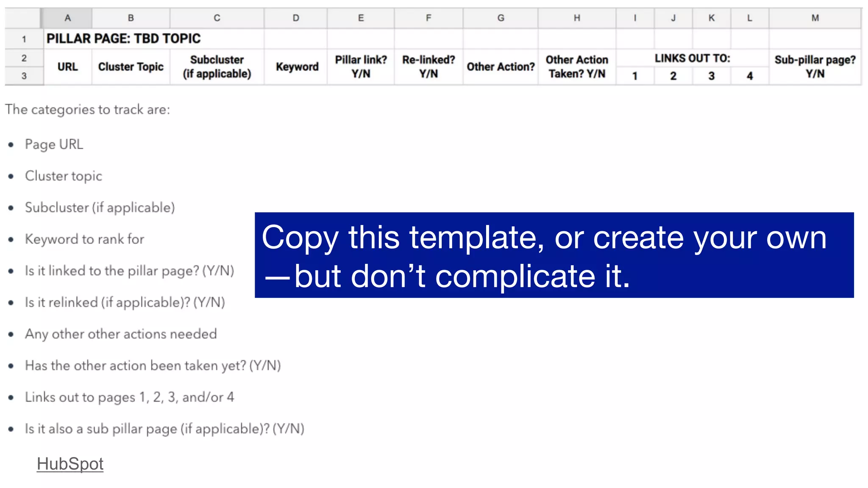Click the 'Subcluster (if applicable)' cell
The width and height of the screenshot is (868, 488).
[217, 67]
